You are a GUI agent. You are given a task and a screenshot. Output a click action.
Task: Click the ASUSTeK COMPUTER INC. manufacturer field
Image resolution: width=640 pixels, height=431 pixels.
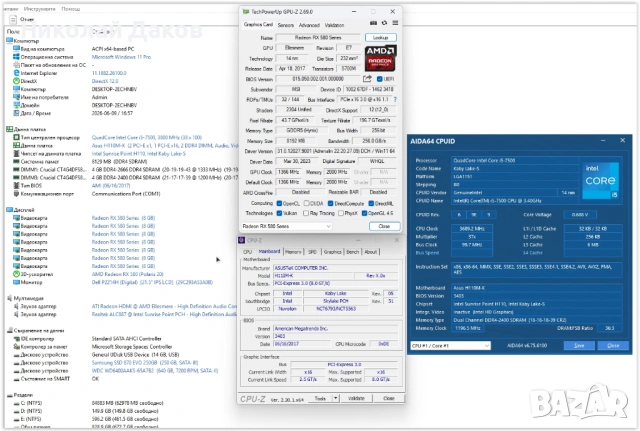tap(336, 268)
